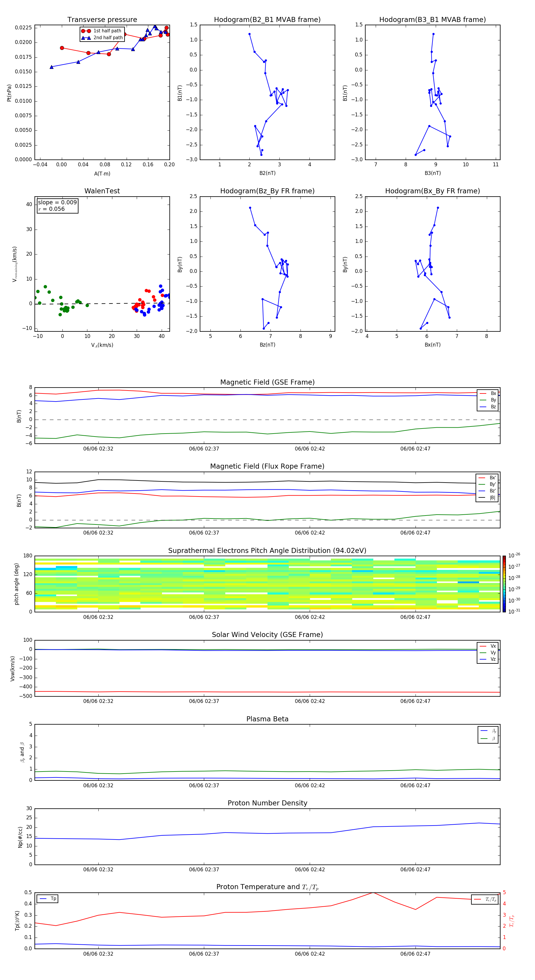535x980 pixels.
Task: Click the colorbar's 10^-26 top label
Action: pos(514,555)
